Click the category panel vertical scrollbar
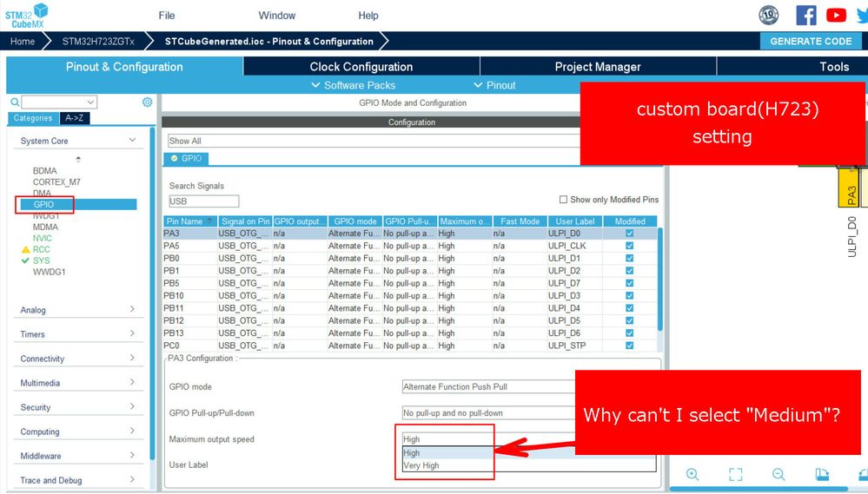The width and height of the screenshot is (868, 494). [x=152, y=293]
